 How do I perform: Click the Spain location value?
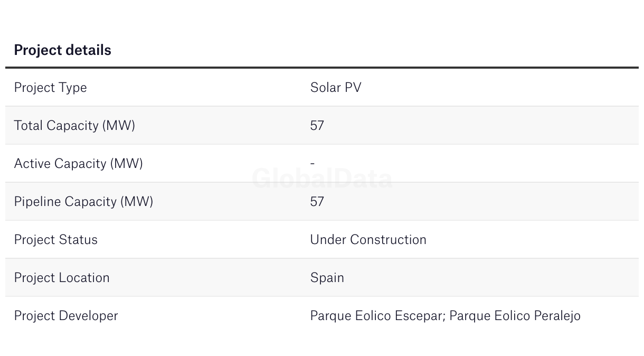click(x=327, y=278)
